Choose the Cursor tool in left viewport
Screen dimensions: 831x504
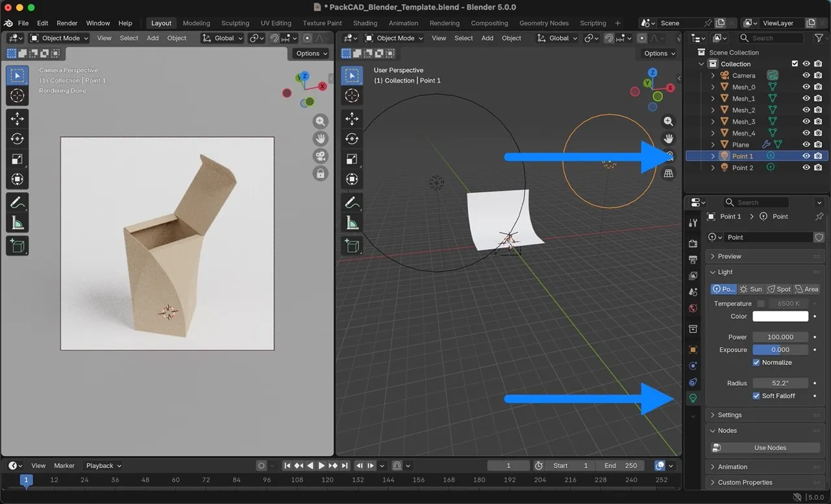tap(18, 96)
